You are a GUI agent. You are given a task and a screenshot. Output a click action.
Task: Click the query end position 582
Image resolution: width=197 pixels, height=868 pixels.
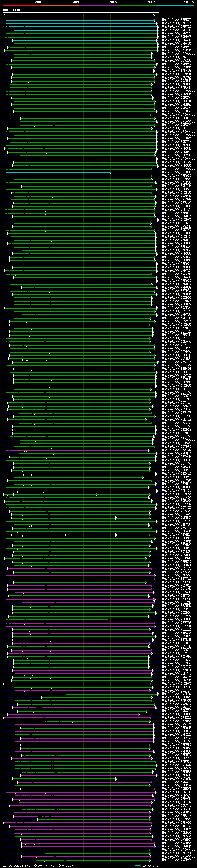click(x=155, y=15)
